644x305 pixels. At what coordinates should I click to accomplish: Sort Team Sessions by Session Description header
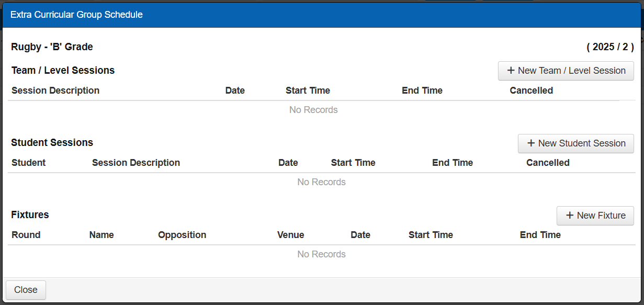[55, 91]
